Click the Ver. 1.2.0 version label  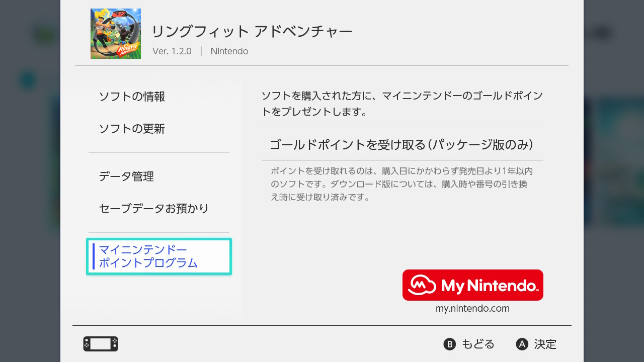[172, 51]
